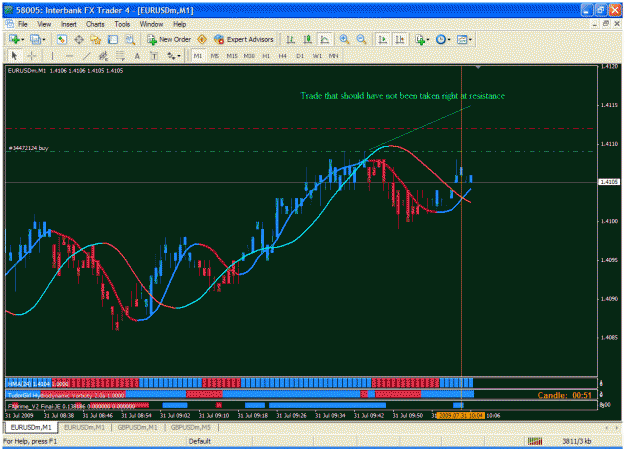Switch to the GBPUSDm,M1 chart tab
Image resolution: width=625 pixels, height=449 pixels.
coord(137,427)
